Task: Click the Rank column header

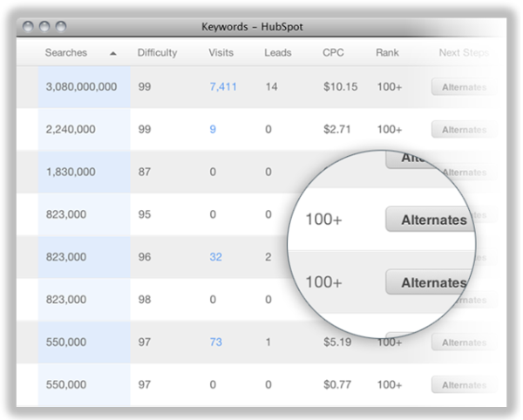Action: [389, 54]
